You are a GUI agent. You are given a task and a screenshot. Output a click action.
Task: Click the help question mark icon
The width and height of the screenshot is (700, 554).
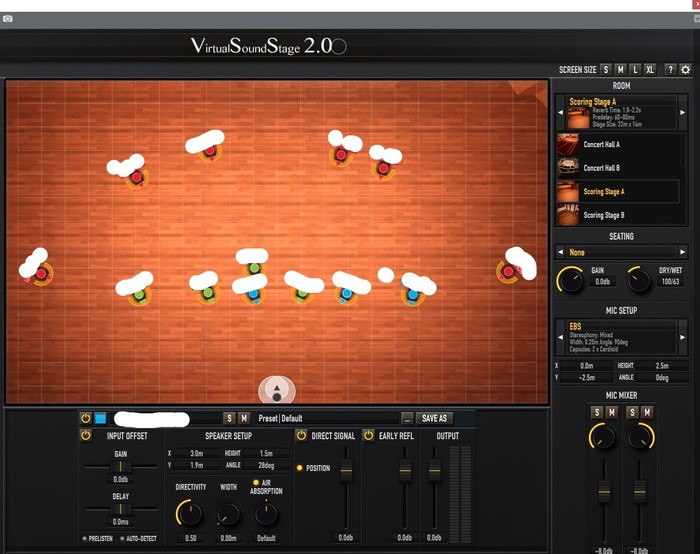click(671, 70)
